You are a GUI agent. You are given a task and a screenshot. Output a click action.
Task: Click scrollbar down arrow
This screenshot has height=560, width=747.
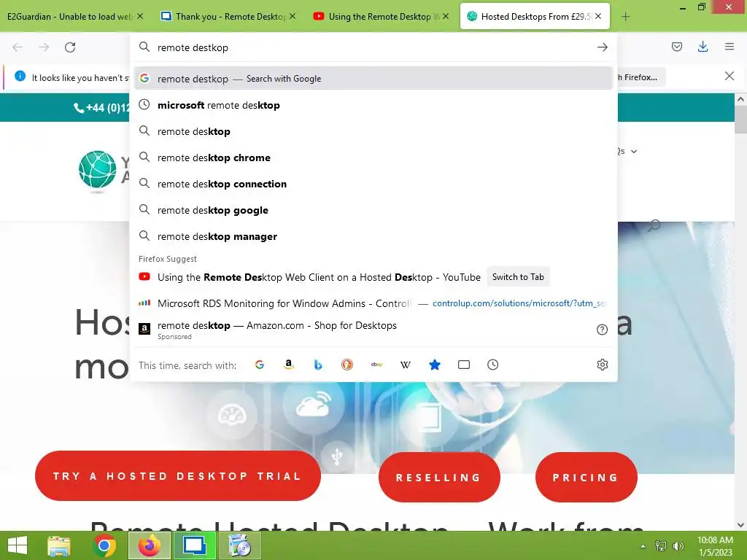pos(740,525)
